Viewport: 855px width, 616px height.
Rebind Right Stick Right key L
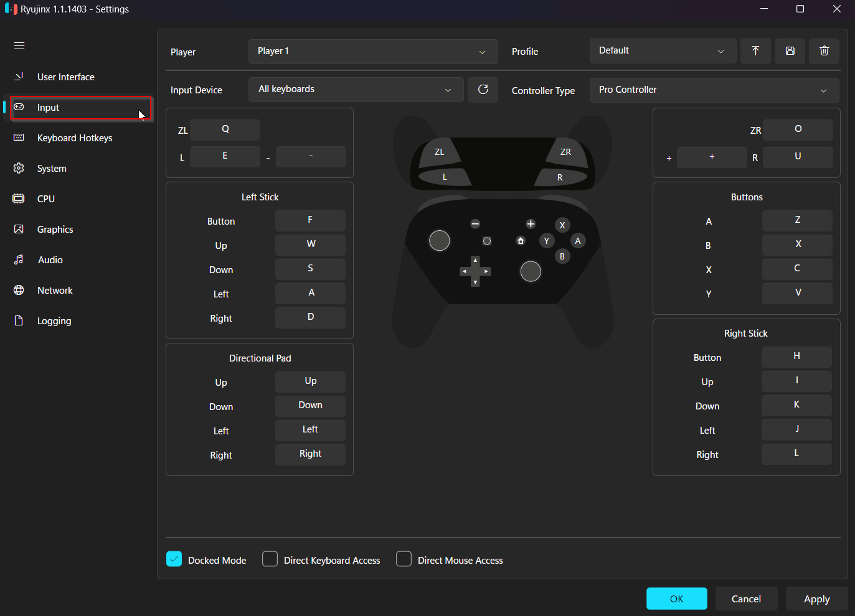[796, 454]
